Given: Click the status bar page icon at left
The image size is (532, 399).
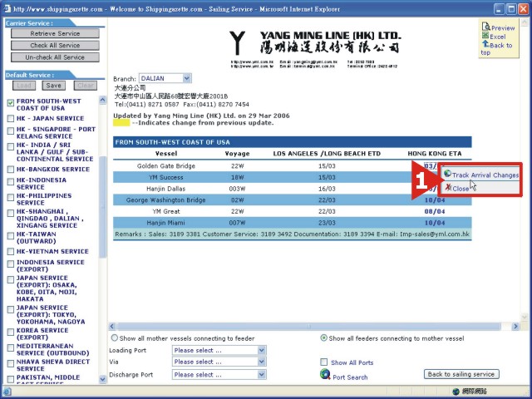Looking at the screenshot, I should click(7, 392).
